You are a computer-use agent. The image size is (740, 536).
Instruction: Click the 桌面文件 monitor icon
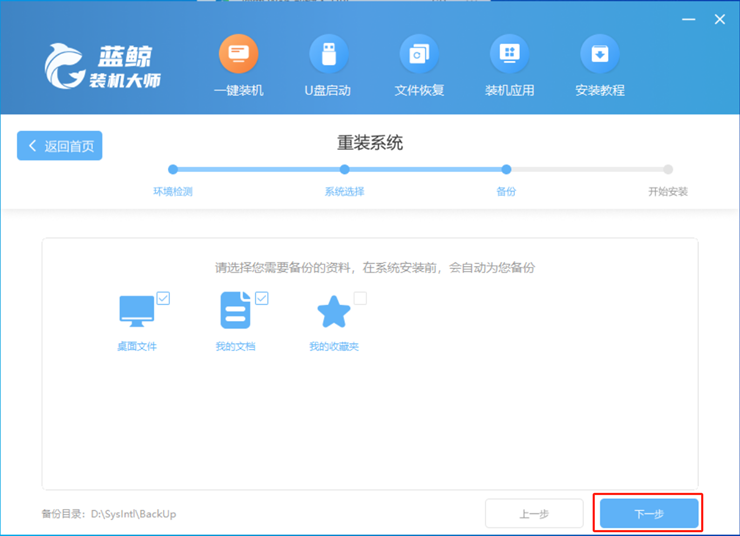point(137,311)
